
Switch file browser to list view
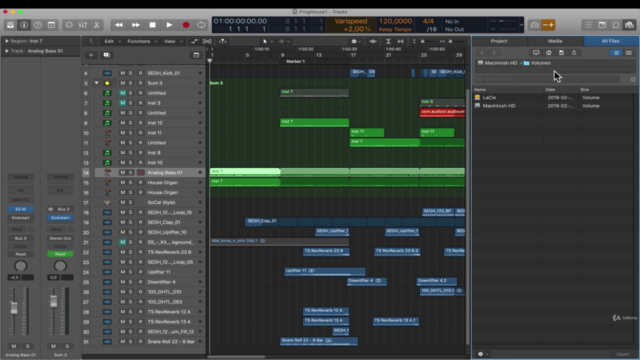[616, 53]
